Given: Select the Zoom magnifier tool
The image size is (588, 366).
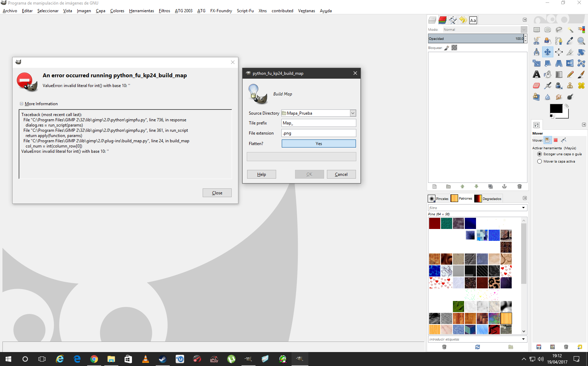Looking at the screenshot, I should tap(581, 41).
